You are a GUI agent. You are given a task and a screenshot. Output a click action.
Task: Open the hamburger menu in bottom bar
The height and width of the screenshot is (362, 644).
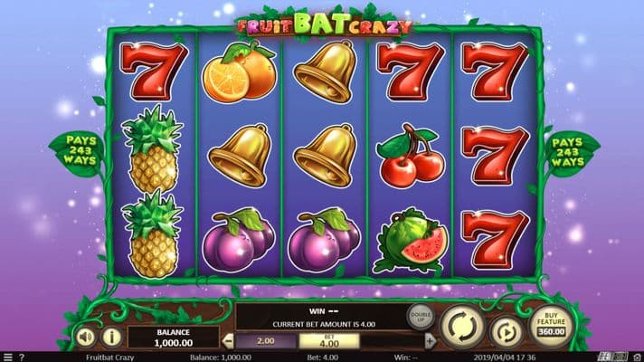[8, 357]
